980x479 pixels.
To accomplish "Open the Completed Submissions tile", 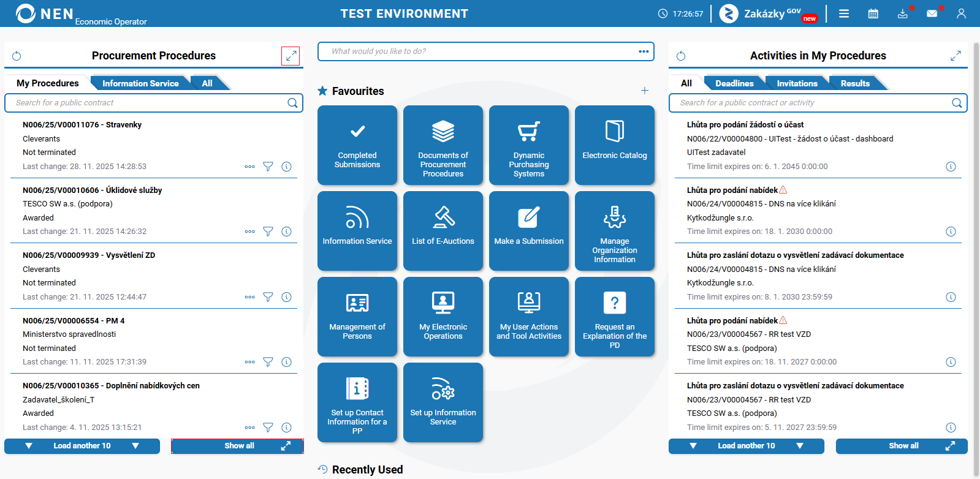I will [357, 145].
